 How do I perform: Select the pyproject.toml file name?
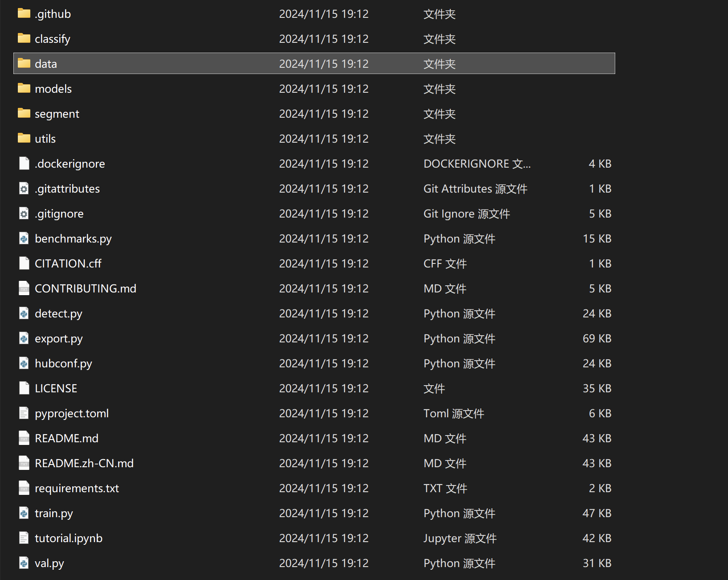tap(72, 414)
